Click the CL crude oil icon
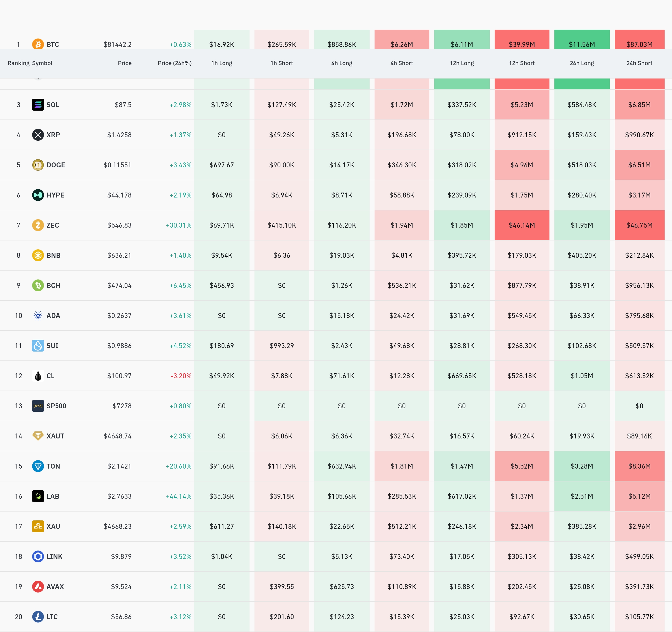This screenshot has height=632, width=672. [x=38, y=375]
